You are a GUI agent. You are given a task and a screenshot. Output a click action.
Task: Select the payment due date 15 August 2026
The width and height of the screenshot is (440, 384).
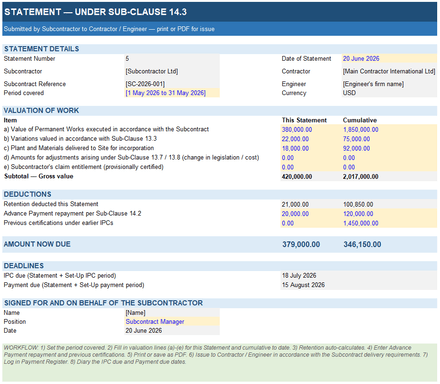[359, 285]
